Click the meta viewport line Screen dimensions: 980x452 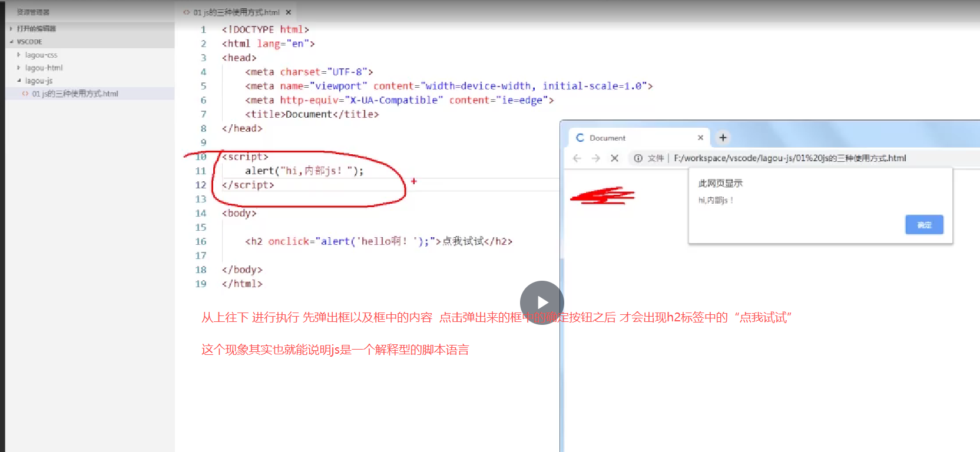(449, 86)
